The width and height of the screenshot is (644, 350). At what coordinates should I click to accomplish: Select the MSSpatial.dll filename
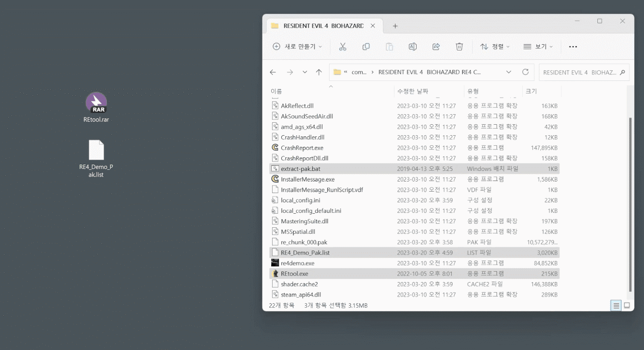coord(298,232)
